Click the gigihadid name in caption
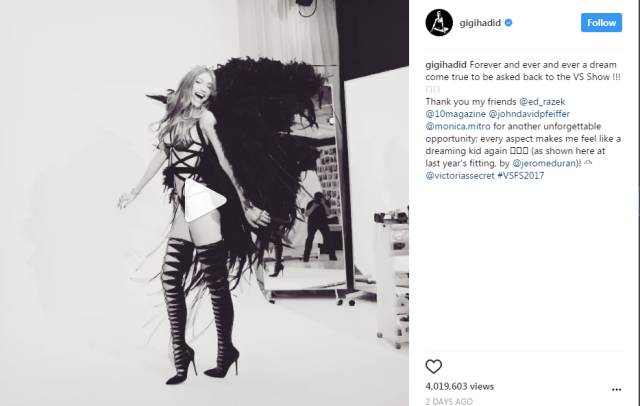Screen dimensions: 640x406 coord(446,65)
